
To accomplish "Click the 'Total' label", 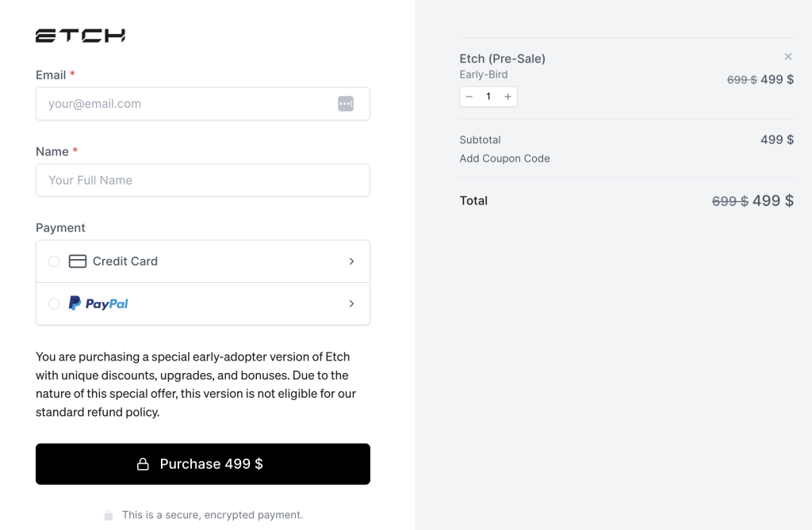I will pos(473,200).
